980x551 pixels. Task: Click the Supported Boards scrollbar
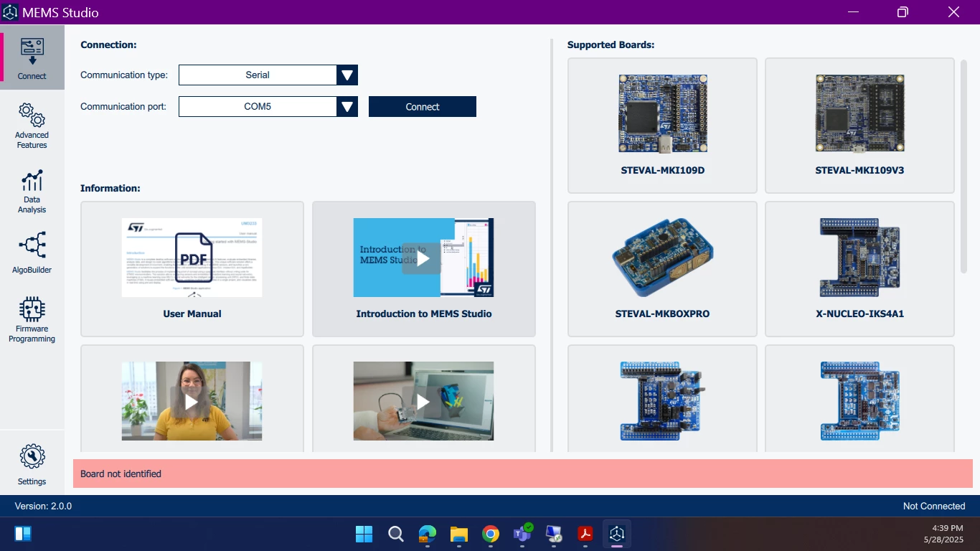tap(964, 166)
